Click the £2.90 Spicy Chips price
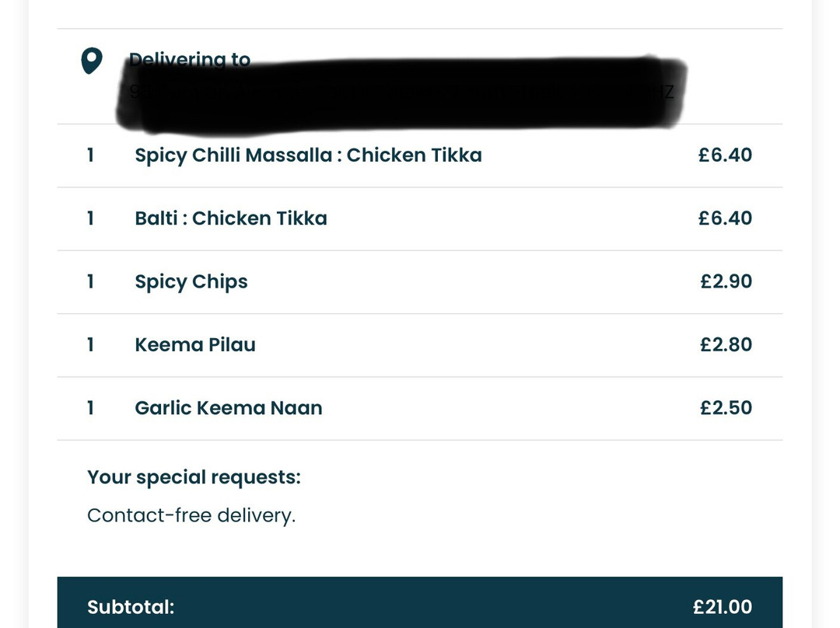Screen dimensions: 840x628 pos(726,281)
